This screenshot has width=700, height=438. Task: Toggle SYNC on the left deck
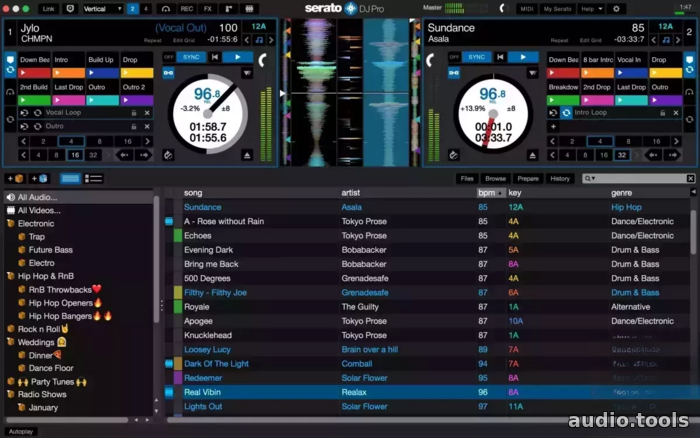(x=191, y=57)
